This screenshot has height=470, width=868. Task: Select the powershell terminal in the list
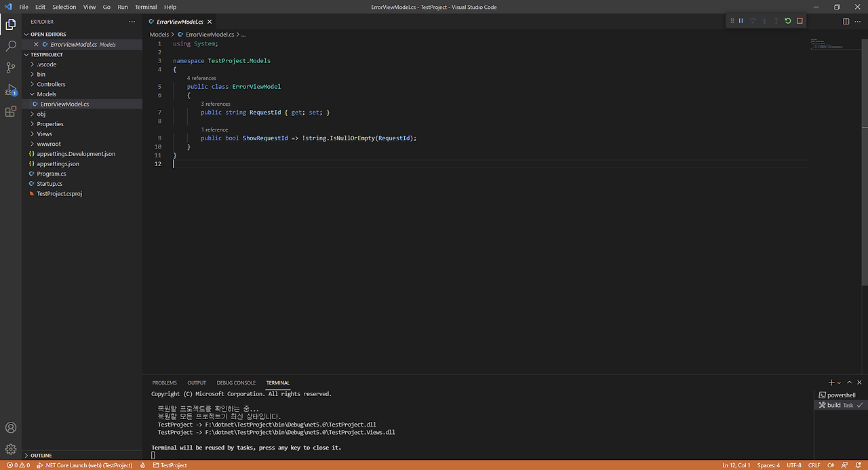[841, 395]
